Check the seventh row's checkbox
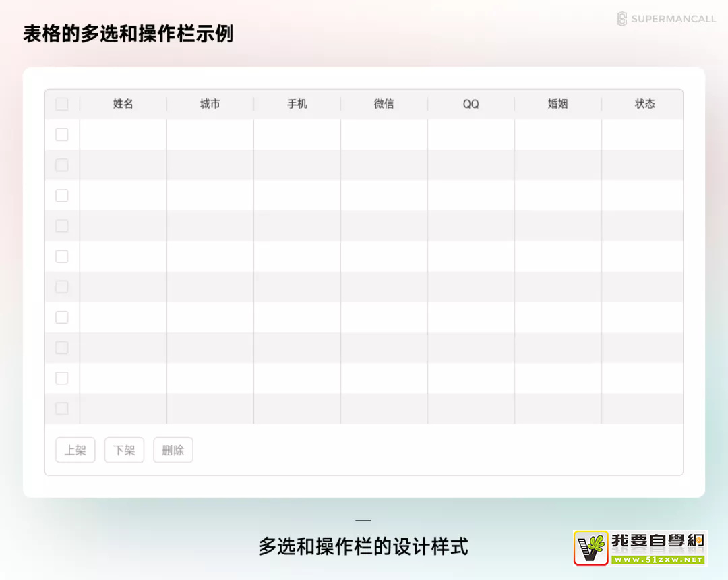This screenshot has width=728, height=580. (62, 317)
